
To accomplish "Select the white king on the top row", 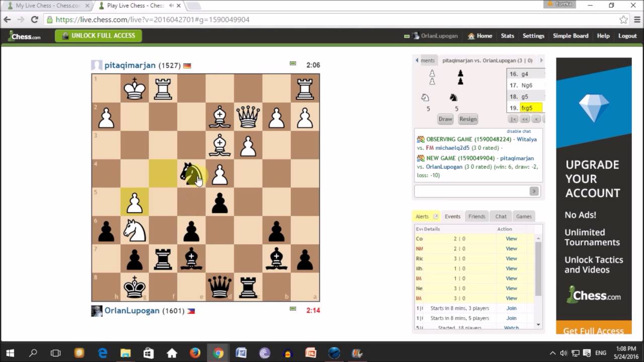I will tap(134, 88).
